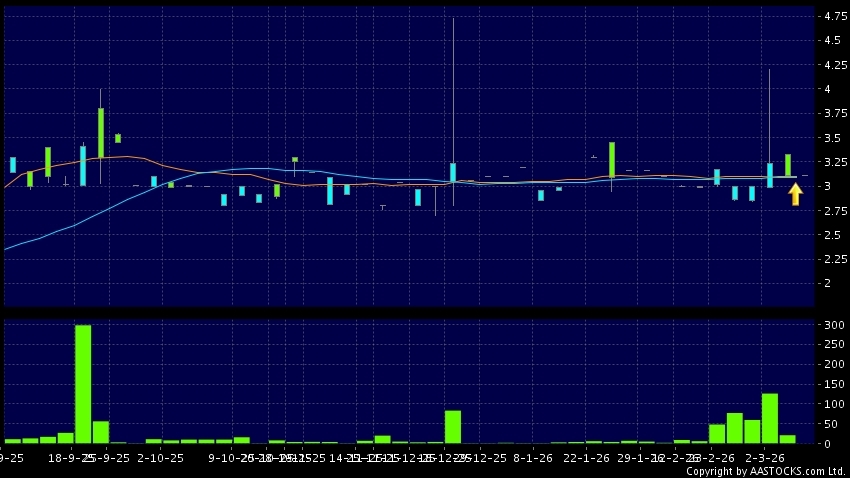Click the AASTOCKS.com copyright text
Screen dimensions: 850x478
[x=765, y=471]
